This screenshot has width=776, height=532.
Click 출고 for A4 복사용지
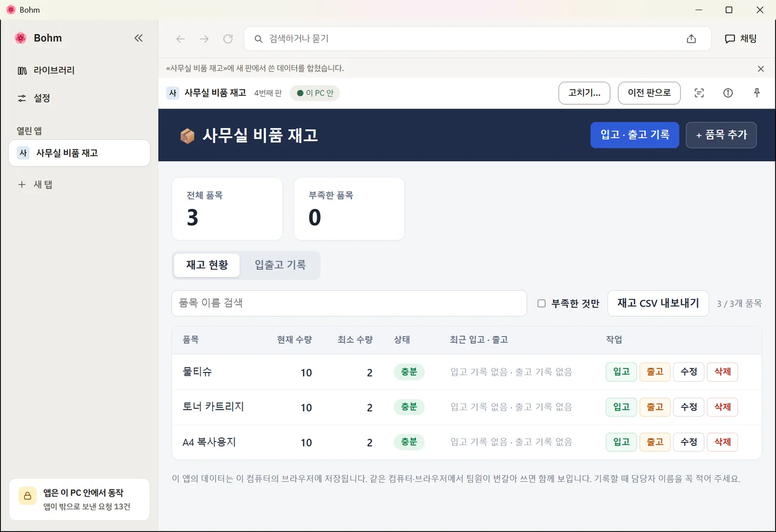(x=655, y=442)
